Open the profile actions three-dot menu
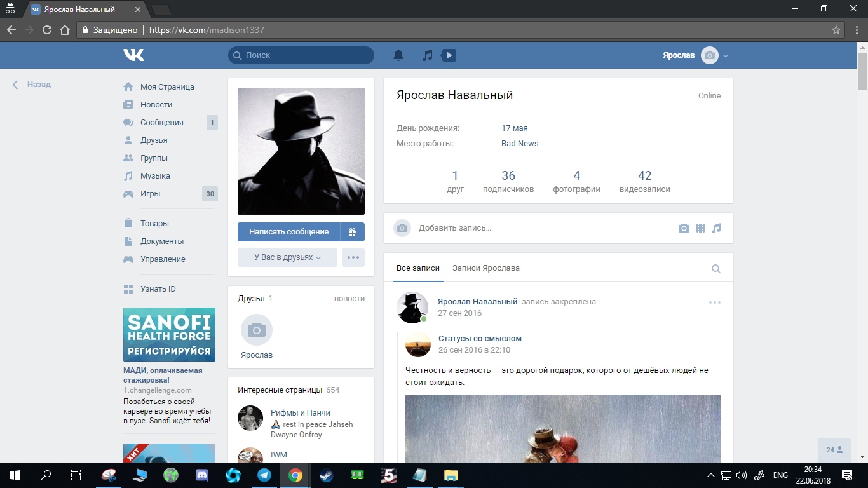This screenshot has width=868, height=488. coord(353,257)
